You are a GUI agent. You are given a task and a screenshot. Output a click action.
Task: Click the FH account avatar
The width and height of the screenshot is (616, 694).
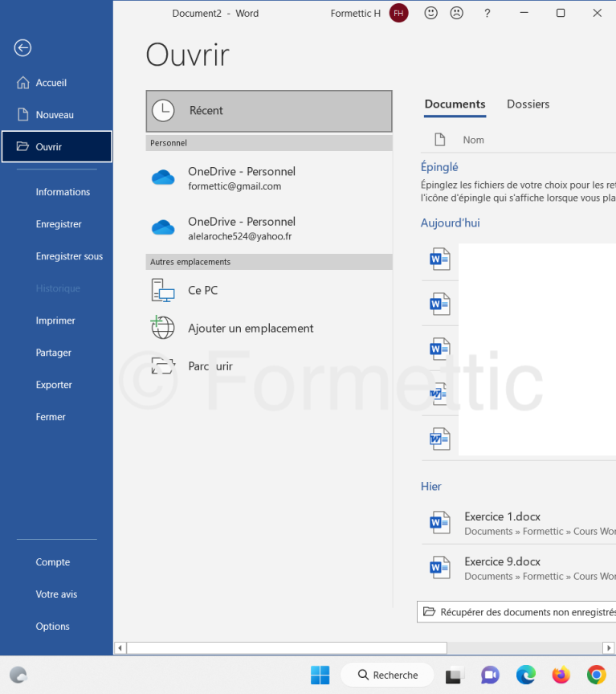398,13
